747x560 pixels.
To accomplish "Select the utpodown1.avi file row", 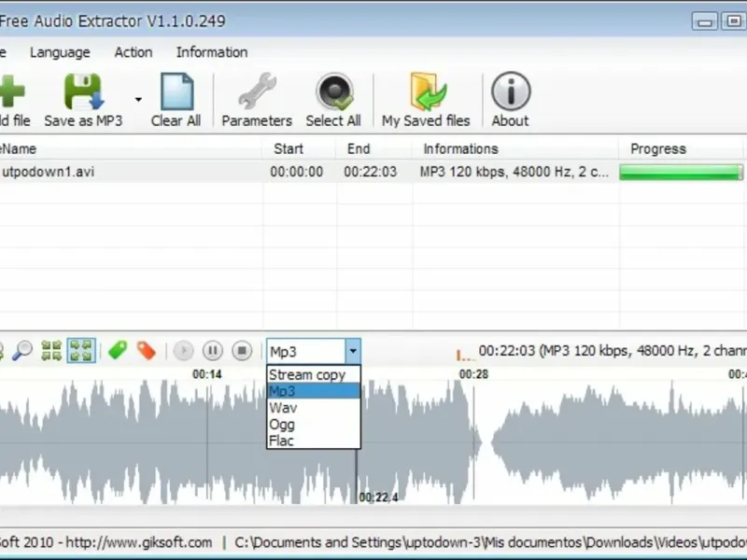I will point(372,172).
